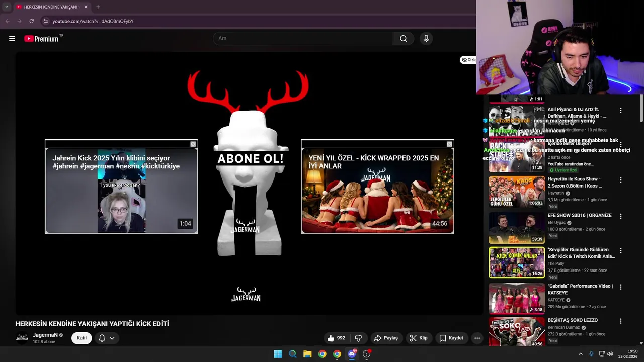Open options menu for Hayrettin Kaos Show
Image resolution: width=644 pixels, height=362 pixels.
(x=620, y=180)
